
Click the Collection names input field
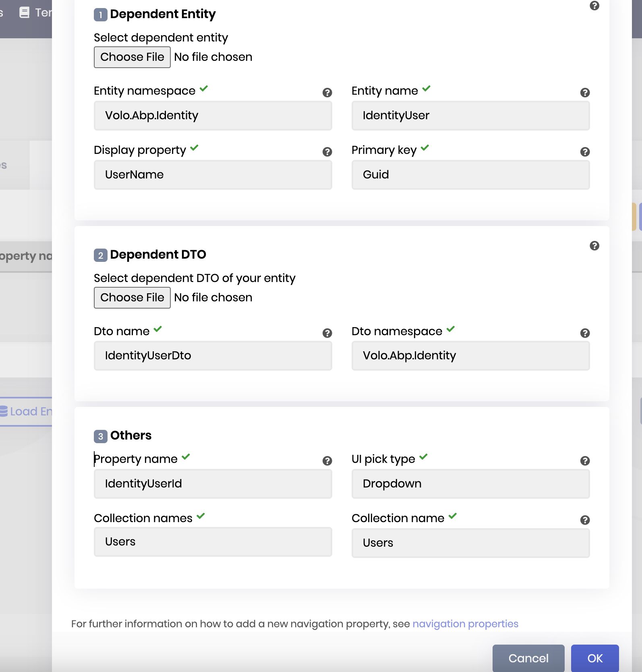[x=213, y=542]
